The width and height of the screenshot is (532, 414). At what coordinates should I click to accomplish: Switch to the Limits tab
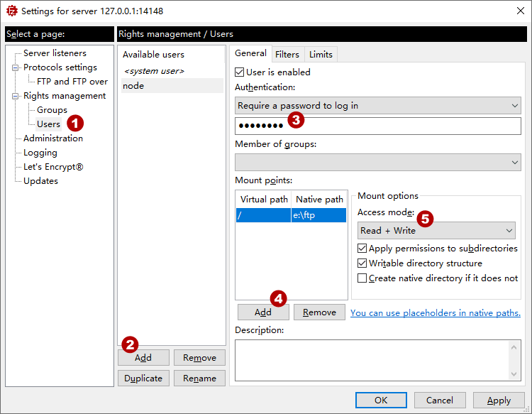coord(321,55)
